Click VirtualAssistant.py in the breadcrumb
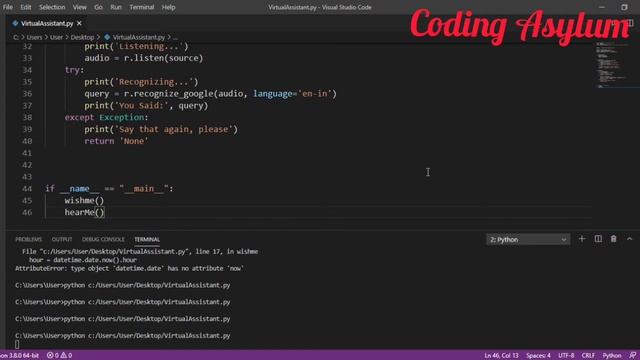Image resolution: width=640 pixels, height=360 pixels. (138, 37)
